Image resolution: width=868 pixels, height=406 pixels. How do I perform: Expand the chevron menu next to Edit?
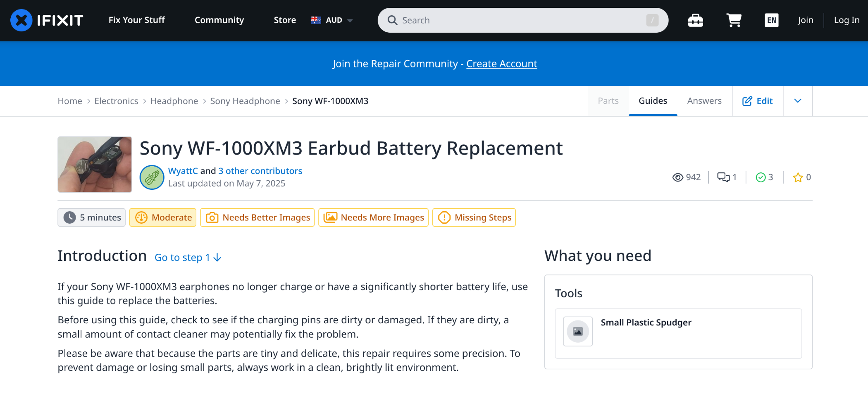pyautogui.click(x=798, y=101)
